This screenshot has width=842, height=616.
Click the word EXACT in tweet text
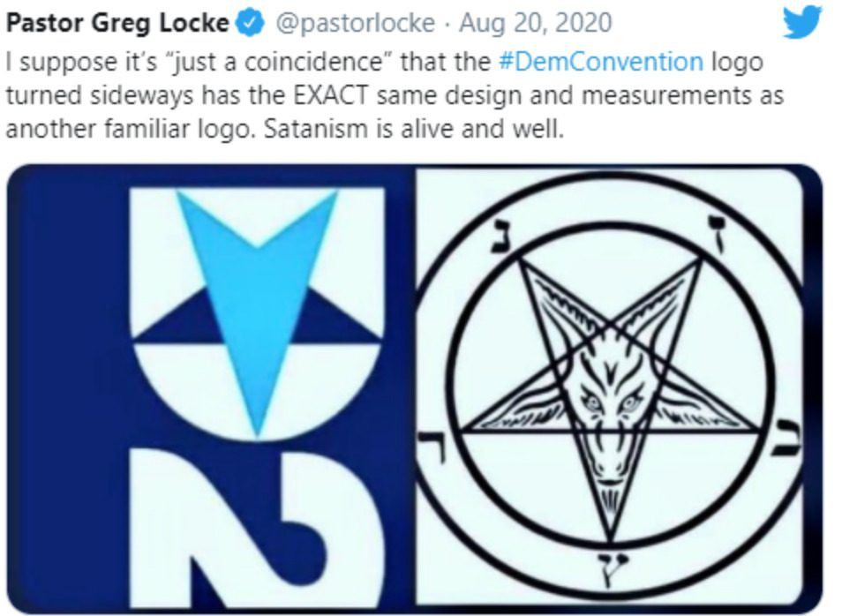pos(331,95)
